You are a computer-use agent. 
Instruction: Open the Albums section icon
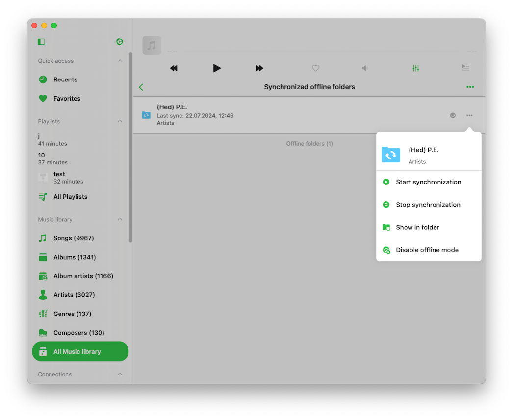(42, 257)
